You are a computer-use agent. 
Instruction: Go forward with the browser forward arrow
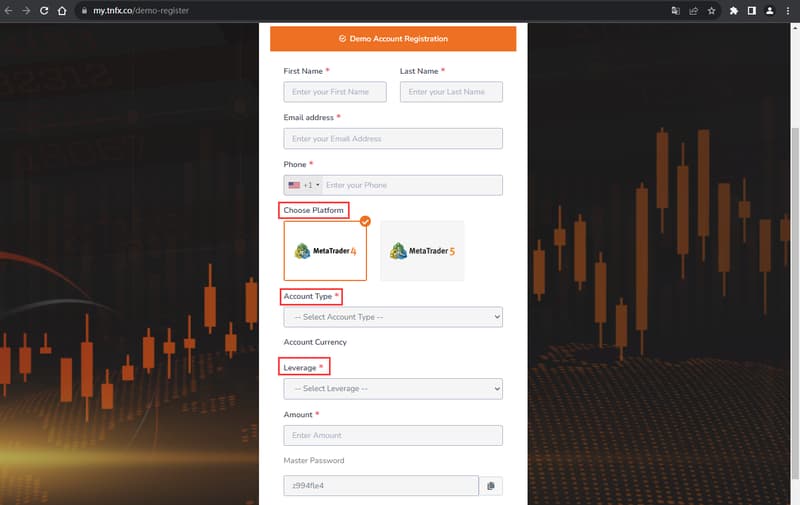click(x=26, y=11)
